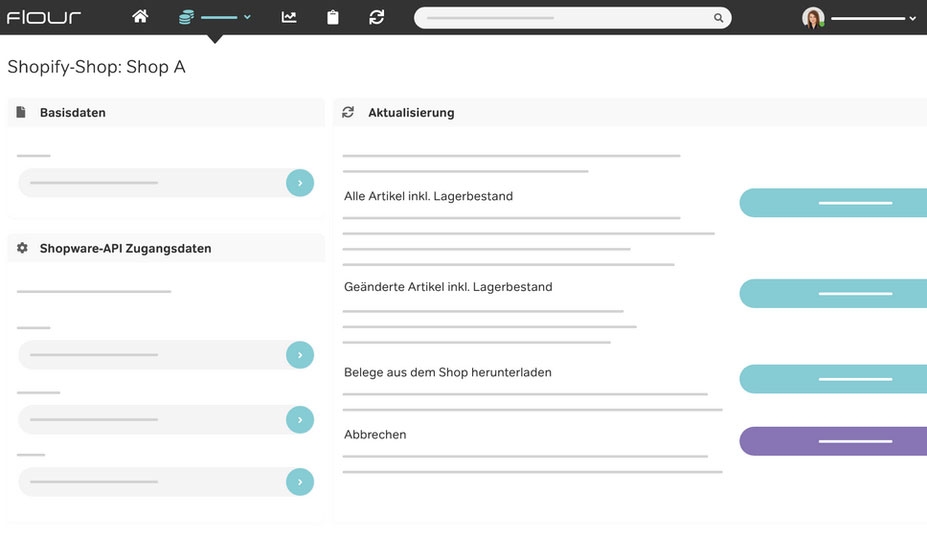Click the arrow button in Basisdaten field

click(x=300, y=183)
